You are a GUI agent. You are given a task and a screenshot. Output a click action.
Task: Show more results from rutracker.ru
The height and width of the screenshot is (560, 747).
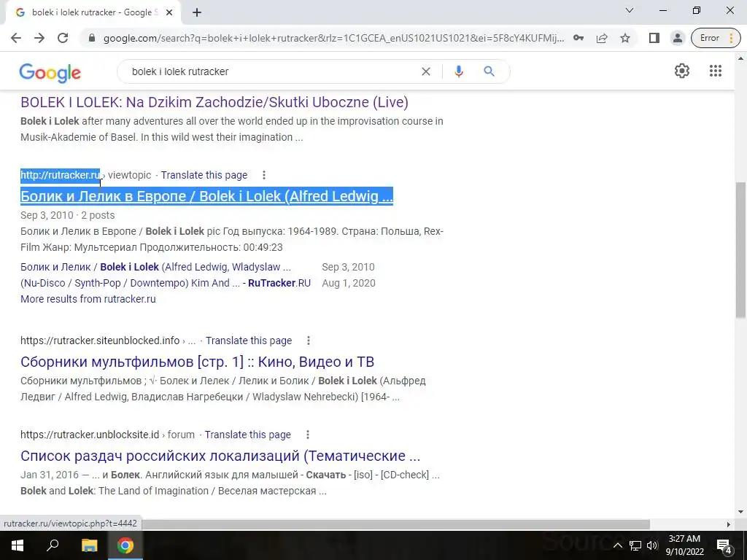point(88,299)
